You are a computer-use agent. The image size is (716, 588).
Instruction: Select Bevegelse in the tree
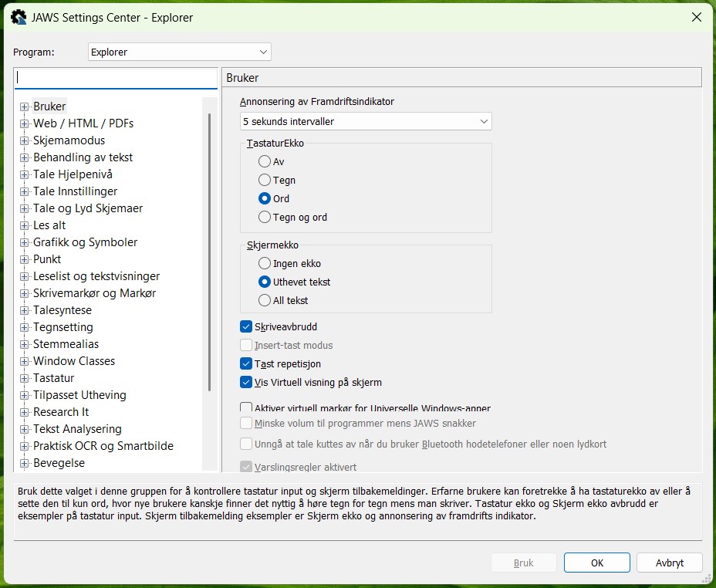[59, 463]
